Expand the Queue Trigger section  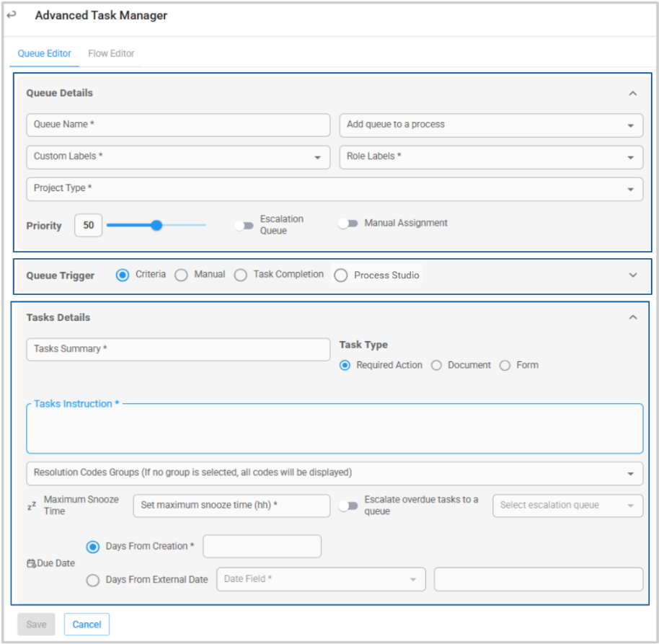(632, 275)
